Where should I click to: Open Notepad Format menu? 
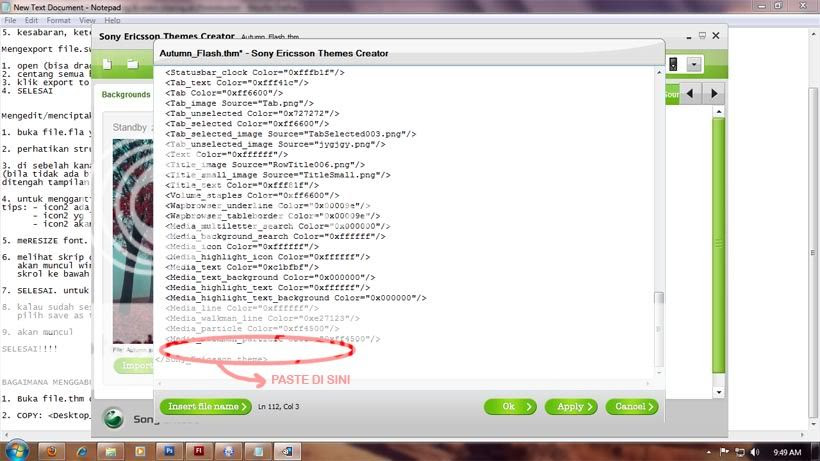pos(58,20)
